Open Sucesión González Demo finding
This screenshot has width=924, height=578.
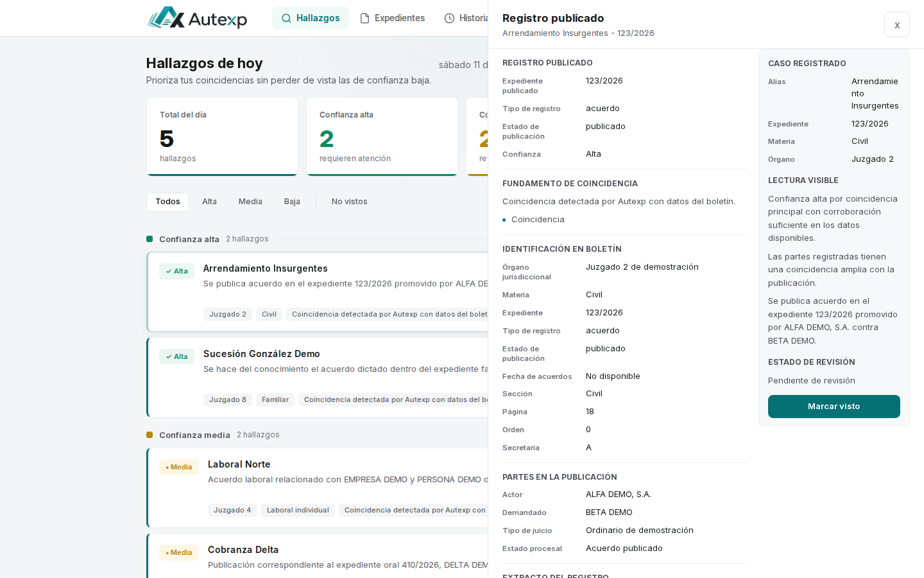(318, 378)
